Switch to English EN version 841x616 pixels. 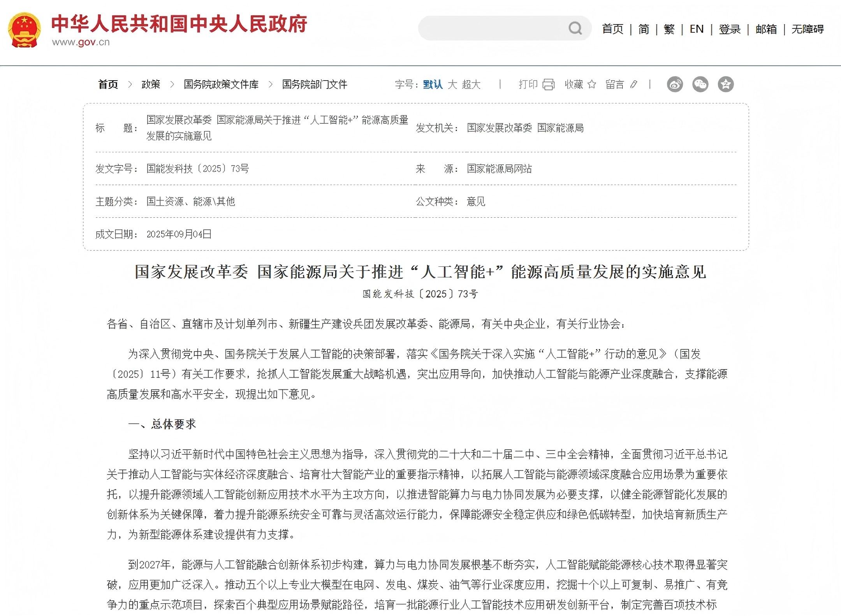tap(697, 29)
